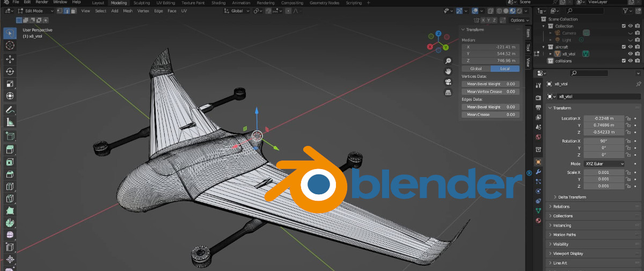
Task: Click the zoom magnifier viewport icon
Action: (448, 61)
